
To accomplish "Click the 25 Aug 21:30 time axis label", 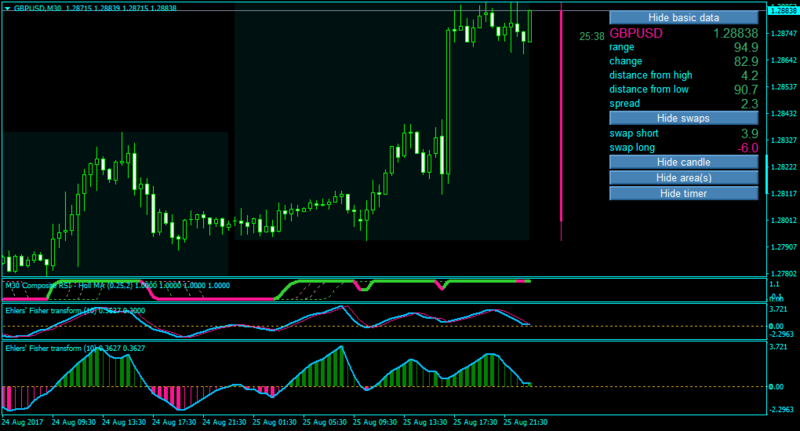I will 526,422.
